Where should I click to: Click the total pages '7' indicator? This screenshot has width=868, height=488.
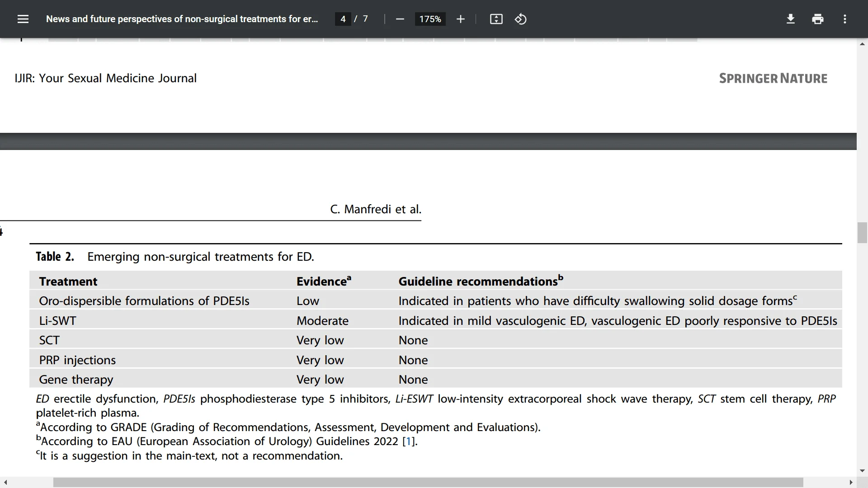pyautogui.click(x=365, y=19)
